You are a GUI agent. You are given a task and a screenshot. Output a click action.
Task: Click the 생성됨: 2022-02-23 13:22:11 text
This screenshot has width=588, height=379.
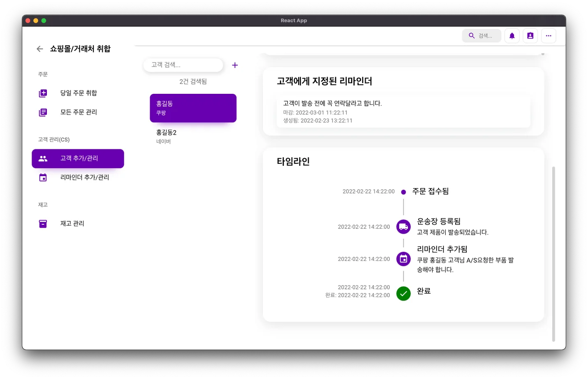318,121
